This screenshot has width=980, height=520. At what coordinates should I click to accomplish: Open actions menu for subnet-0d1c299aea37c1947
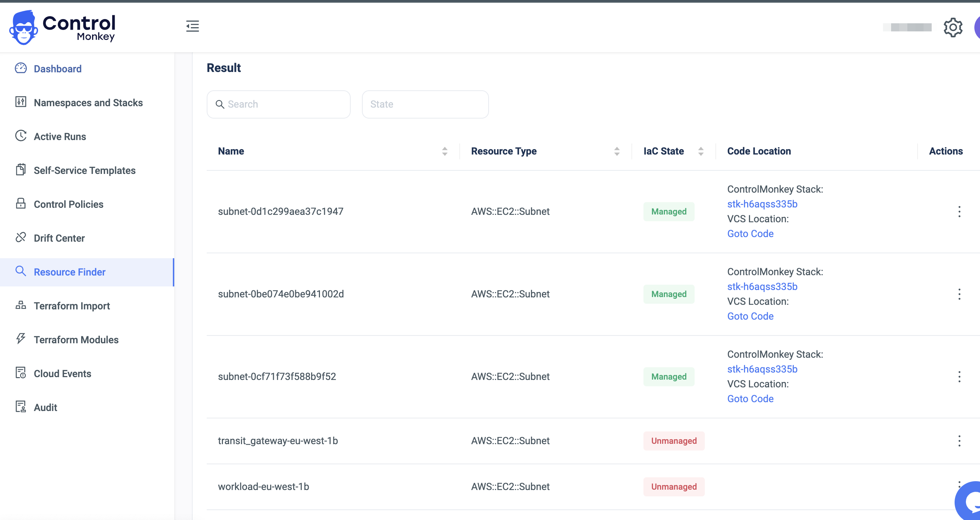point(959,212)
